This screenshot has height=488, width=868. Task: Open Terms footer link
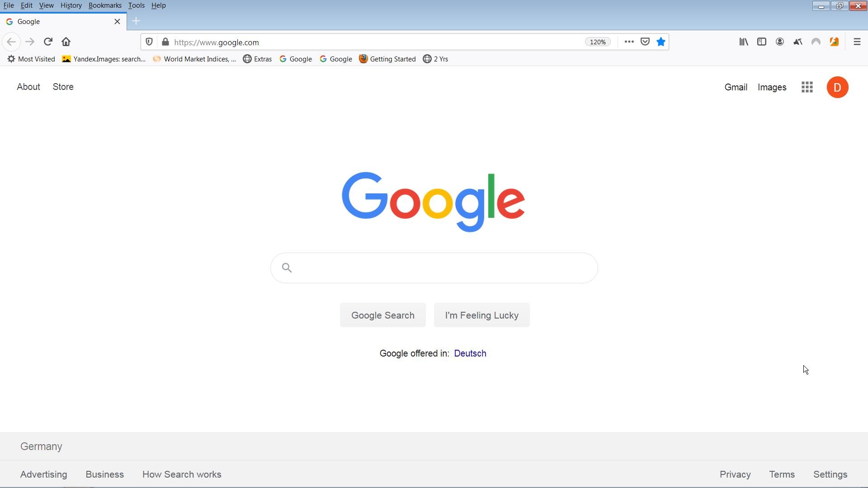(x=782, y=474)
